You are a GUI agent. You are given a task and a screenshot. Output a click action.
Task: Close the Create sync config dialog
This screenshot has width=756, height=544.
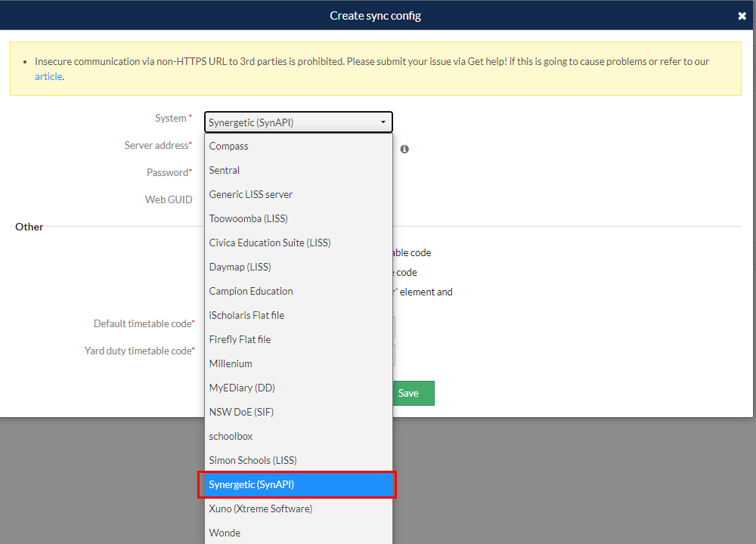coord(742,16)
